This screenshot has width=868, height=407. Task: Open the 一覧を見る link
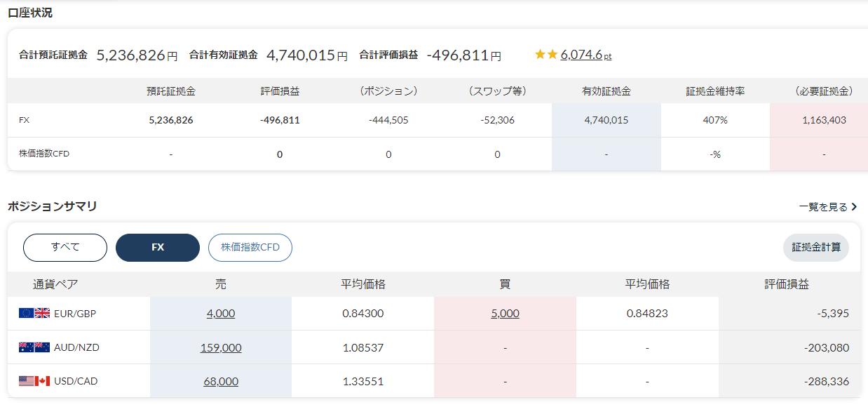[x=823, y=207]
